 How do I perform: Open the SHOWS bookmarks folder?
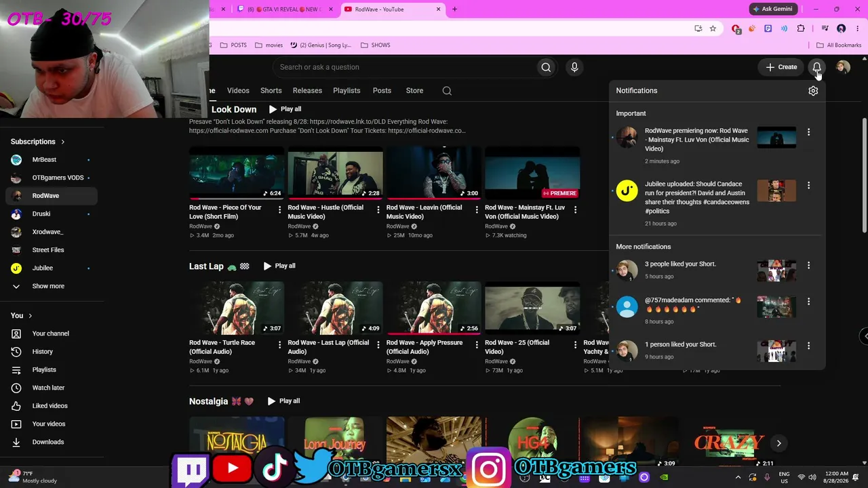click(x=375, y=45)
